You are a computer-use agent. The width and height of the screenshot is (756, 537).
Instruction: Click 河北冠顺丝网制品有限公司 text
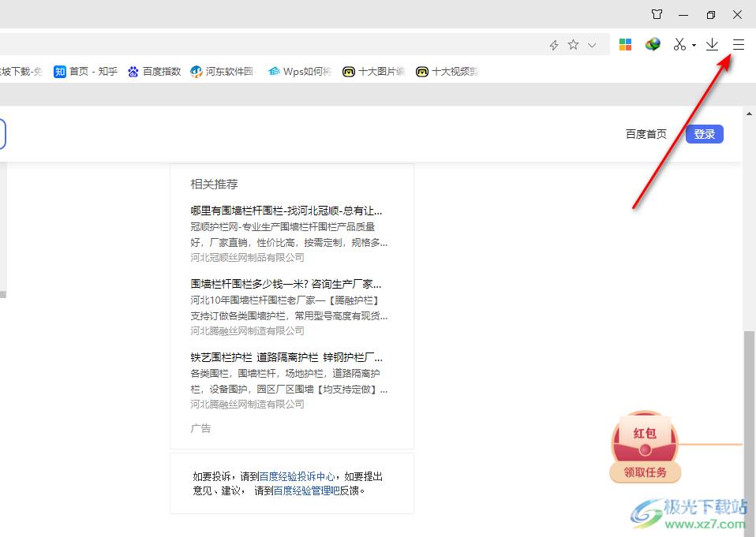[247, 258]
